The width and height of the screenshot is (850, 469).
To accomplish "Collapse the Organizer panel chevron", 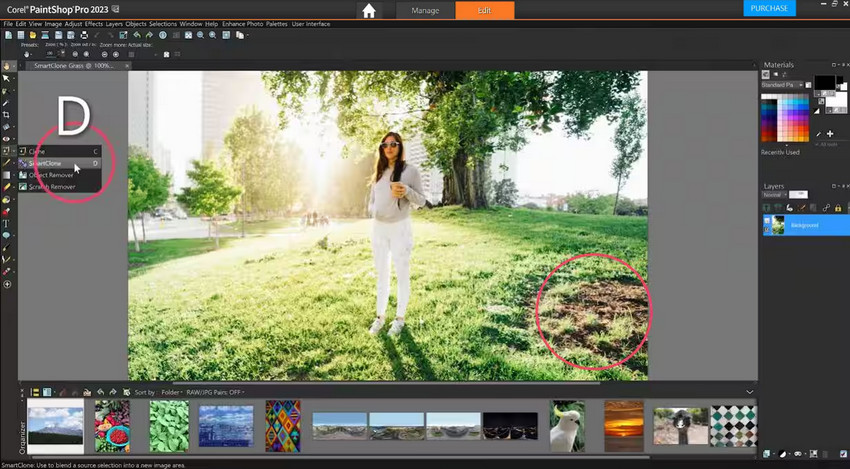I will 750,391.
